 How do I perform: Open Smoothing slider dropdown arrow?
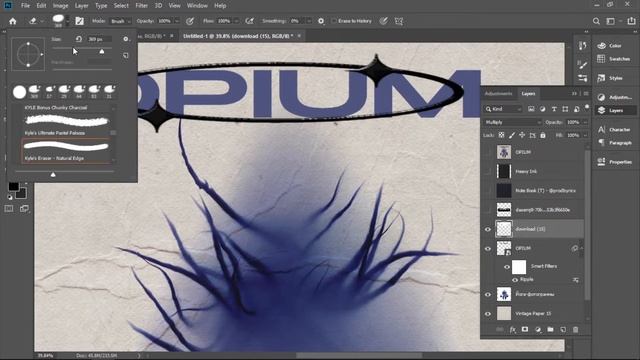pyautogui.click(x=309, y=21)
